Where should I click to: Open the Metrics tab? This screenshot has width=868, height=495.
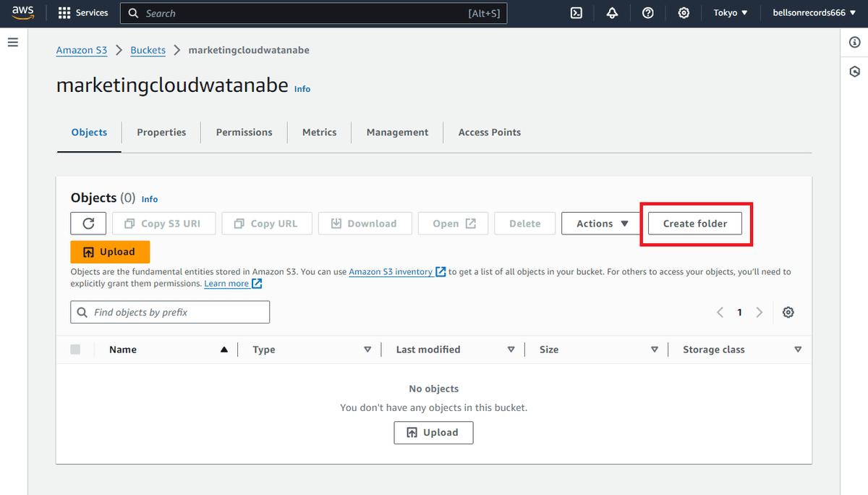(x=320, y=132)
